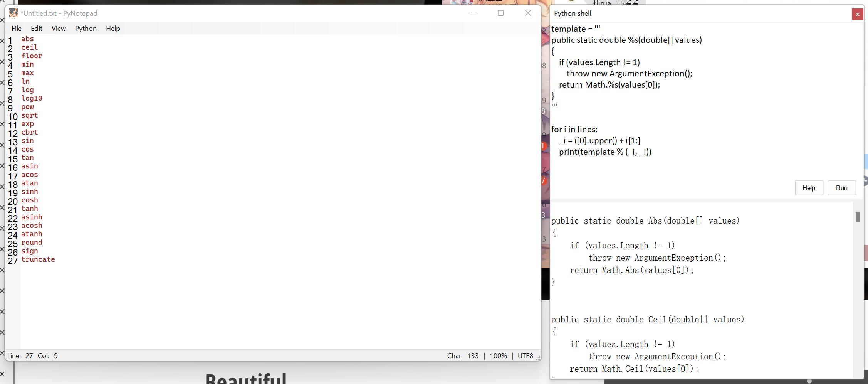Click the 'sinh' line in editor

(30, 192)
